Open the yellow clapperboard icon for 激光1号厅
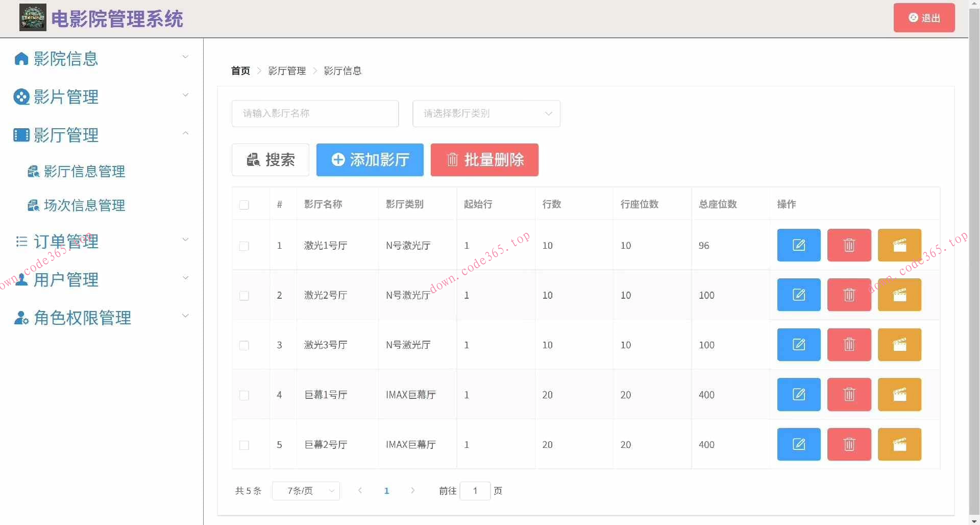The height and width of the screenshot is (525, 980). point(899,245)
